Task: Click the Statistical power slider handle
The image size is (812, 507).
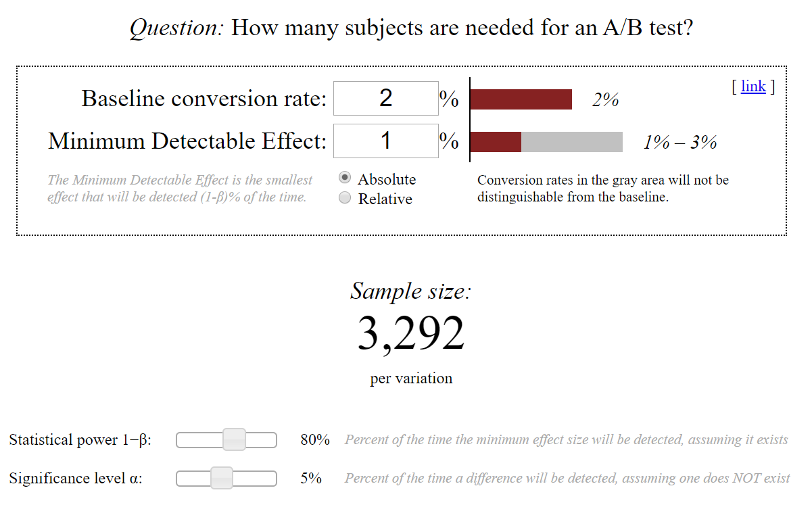Action: tap(235, 439)
